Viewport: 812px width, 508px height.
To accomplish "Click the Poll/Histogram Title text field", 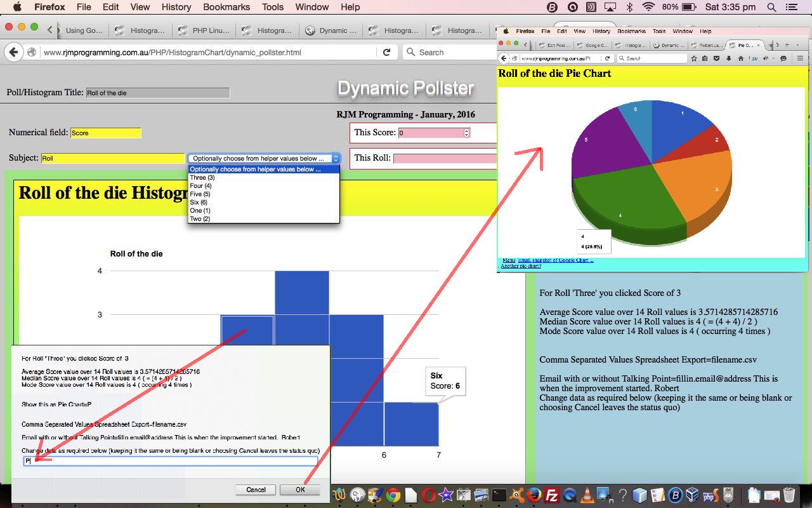I will tap(157, 93).
